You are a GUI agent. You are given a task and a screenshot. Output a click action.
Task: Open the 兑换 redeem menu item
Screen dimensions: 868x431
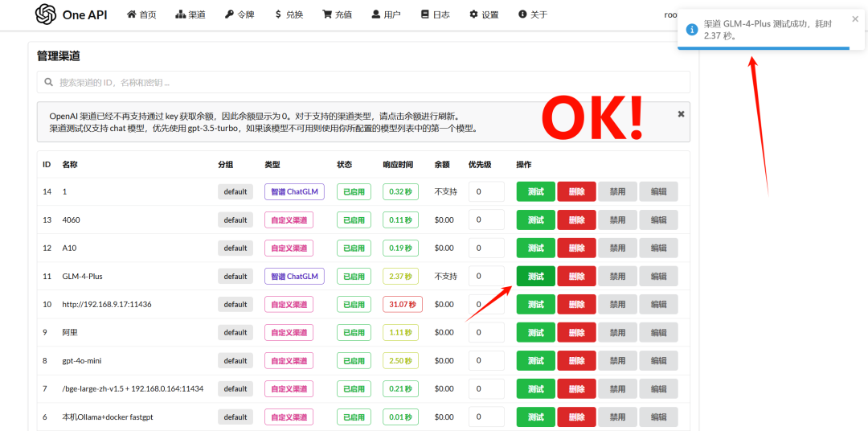click(x=289, y=14)
